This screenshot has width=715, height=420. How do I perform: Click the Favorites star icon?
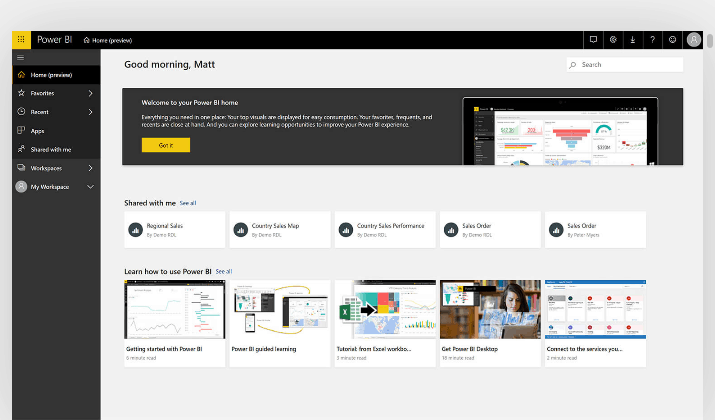pos(21,93)
